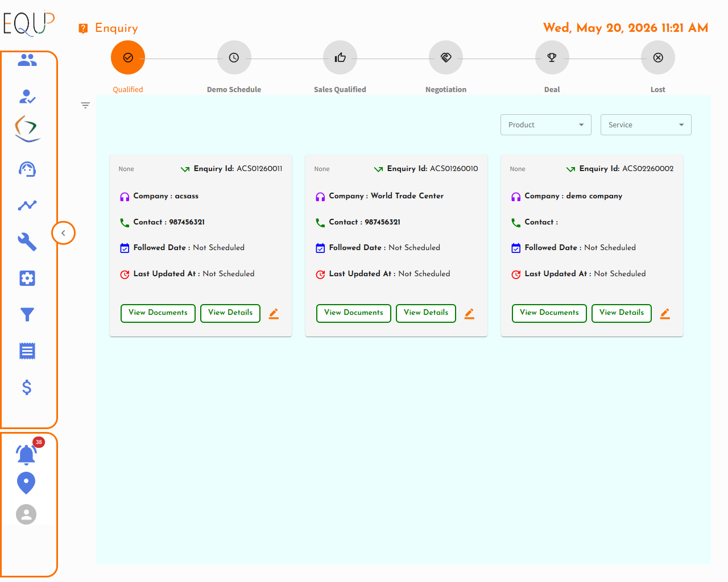Select the Negotiation stage
728x582 pixels.
pos(446,57)
